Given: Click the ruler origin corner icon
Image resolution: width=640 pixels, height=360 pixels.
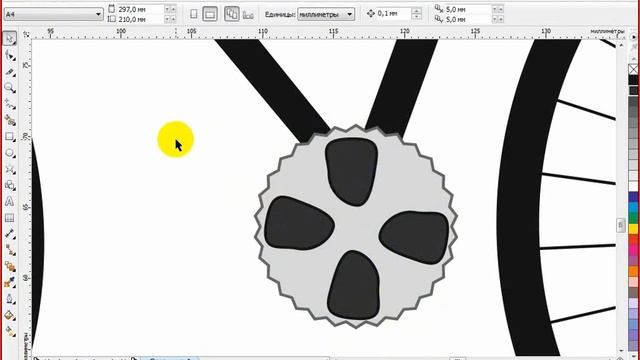Looking at the screenshot, I should pos(26,34).
